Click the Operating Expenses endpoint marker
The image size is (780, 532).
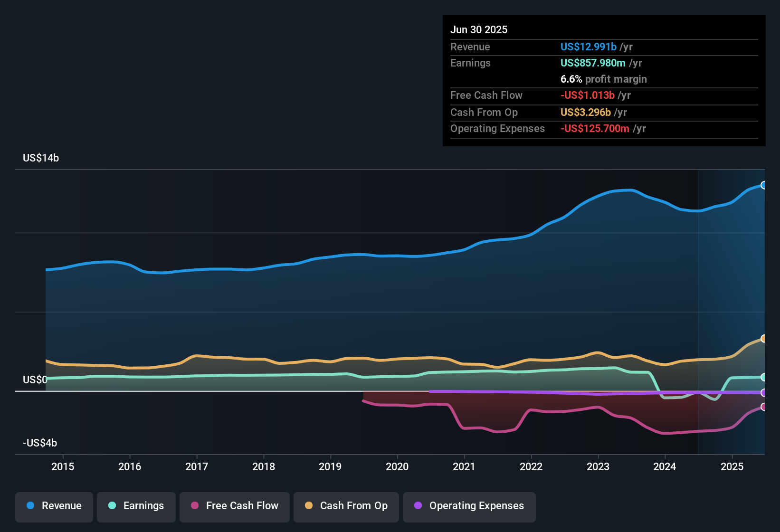[x=764, y=393]
